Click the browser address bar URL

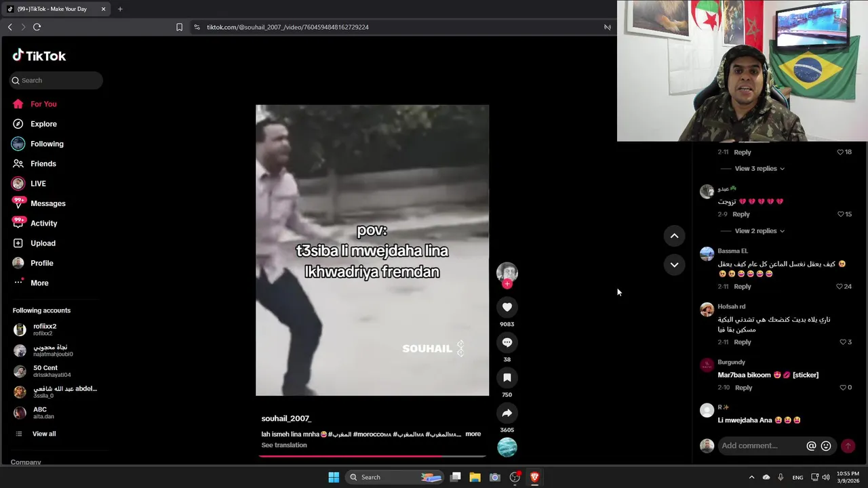point(288,27)
